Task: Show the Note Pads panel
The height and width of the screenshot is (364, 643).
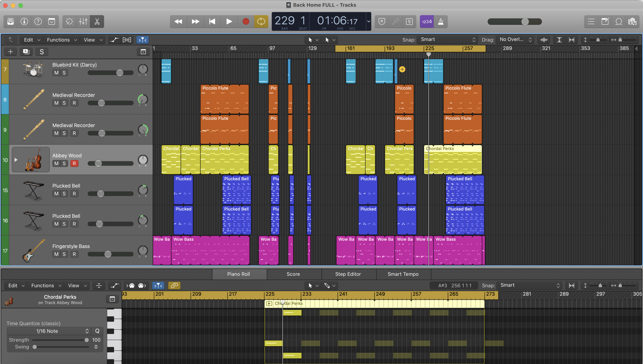Action: point(605,22)
